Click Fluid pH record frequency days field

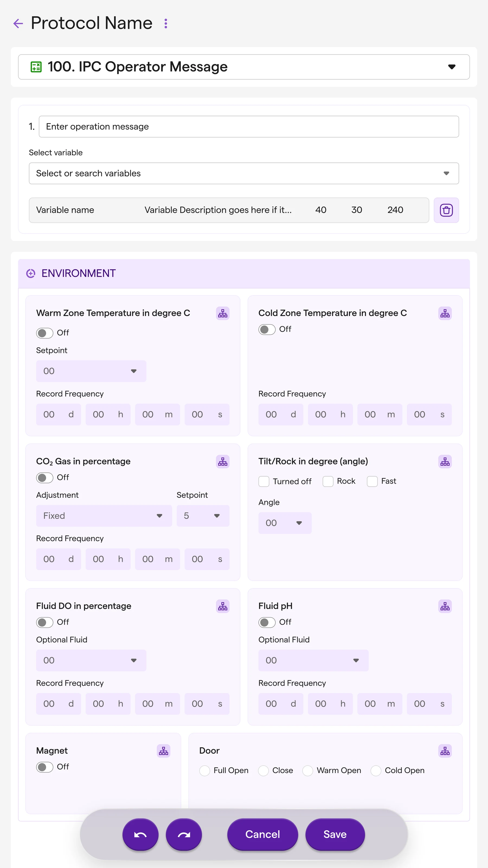(x=281, y=704)
